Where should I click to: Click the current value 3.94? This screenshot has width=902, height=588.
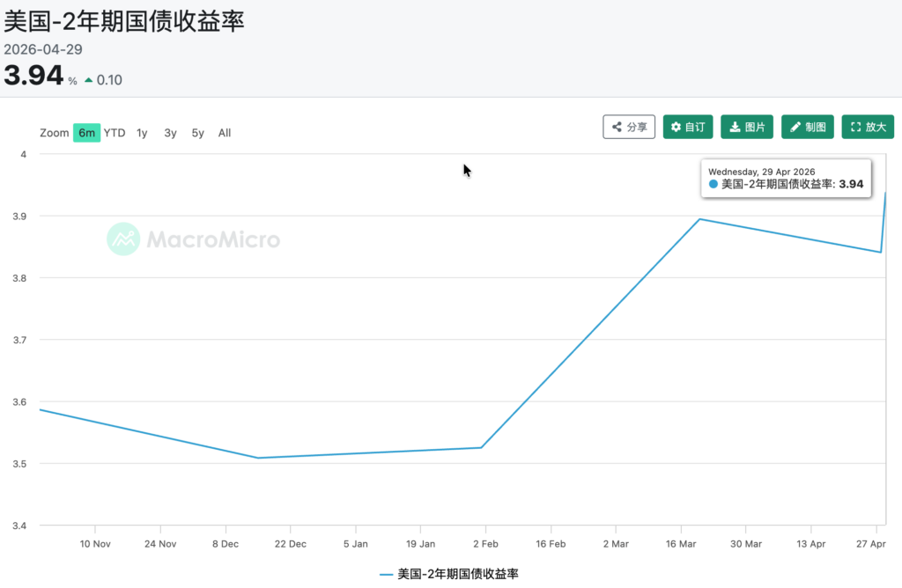[x=33, y=76]
